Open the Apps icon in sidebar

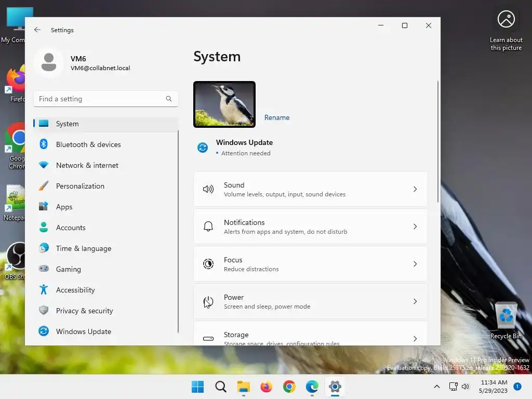pyautogui.click(x=44, y=206)
